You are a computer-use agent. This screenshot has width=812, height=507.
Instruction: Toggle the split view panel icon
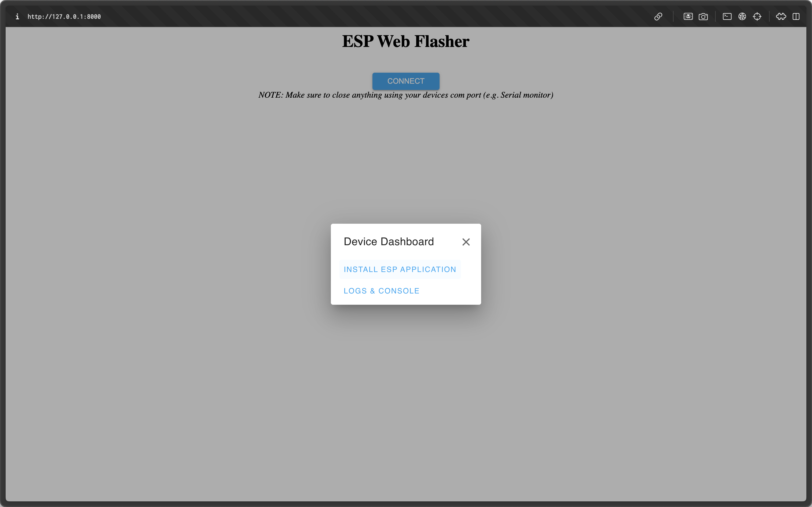tap(796, 16)
